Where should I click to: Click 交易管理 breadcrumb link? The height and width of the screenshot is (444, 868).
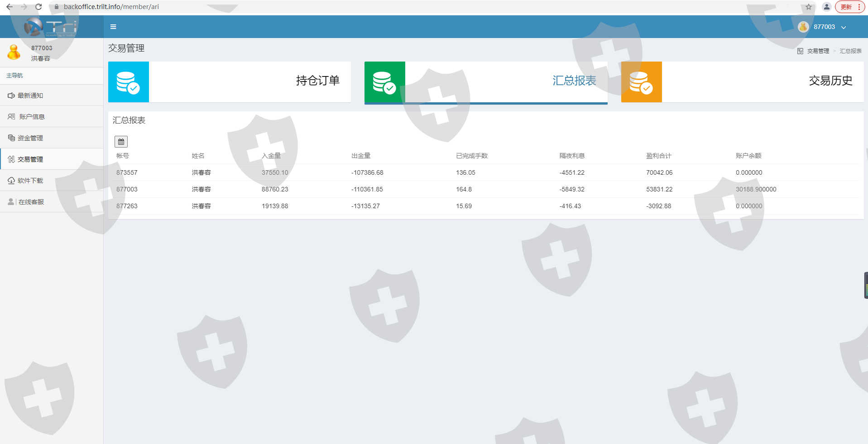(x=818, y=51)
